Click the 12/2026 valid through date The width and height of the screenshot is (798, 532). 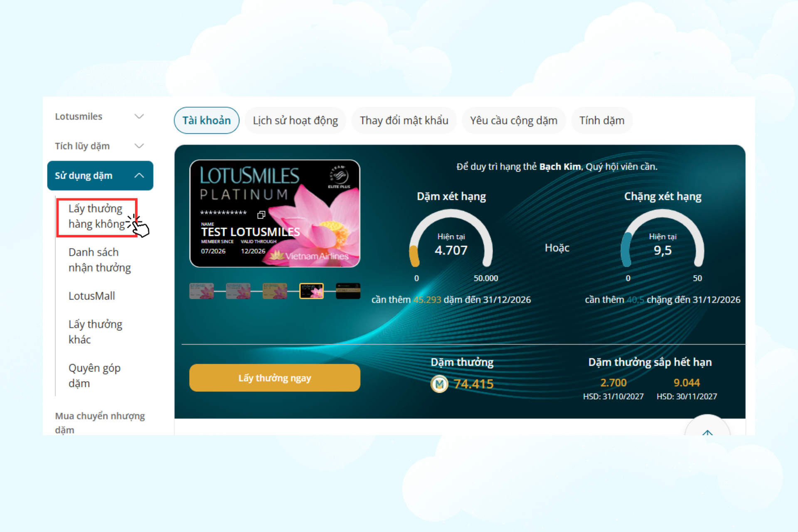click(253, 251)
